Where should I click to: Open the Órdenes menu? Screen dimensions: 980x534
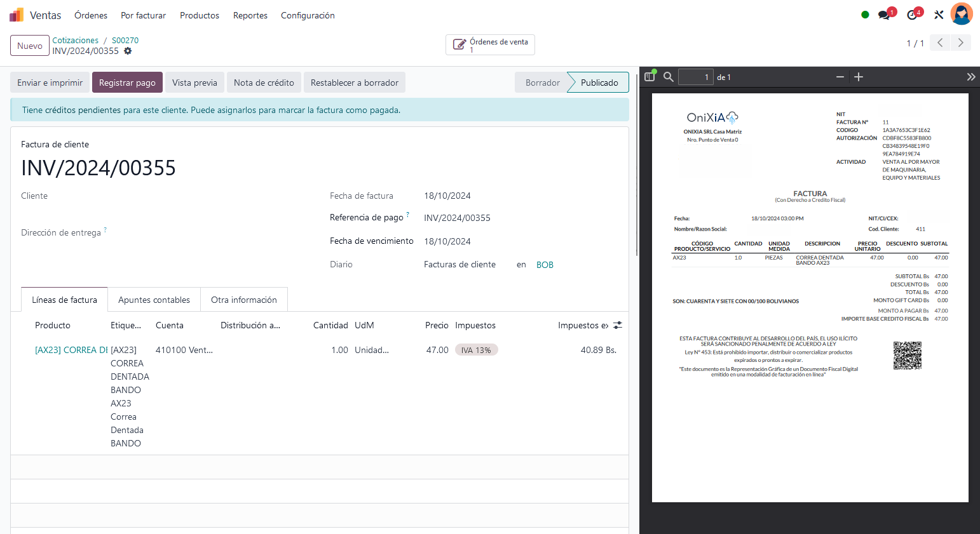[90, 15]
